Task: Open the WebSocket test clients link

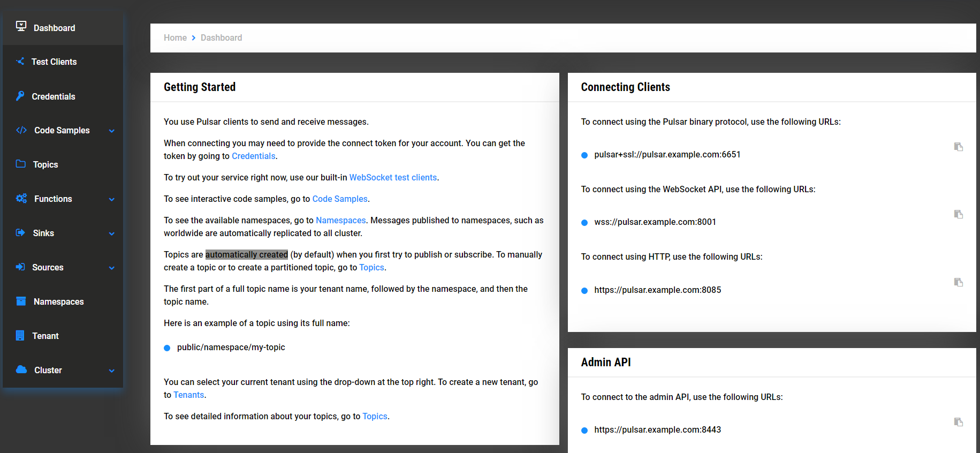Action: pos(393,177)
